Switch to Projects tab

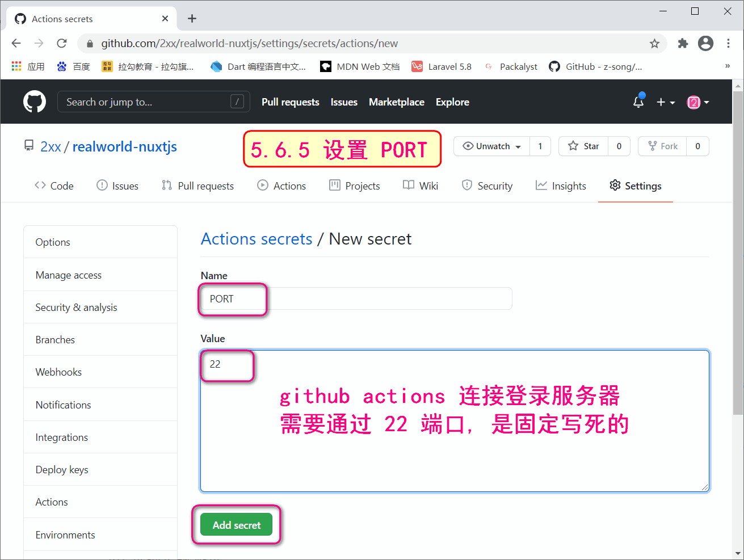pyautogui.click(x=355, y=186)
